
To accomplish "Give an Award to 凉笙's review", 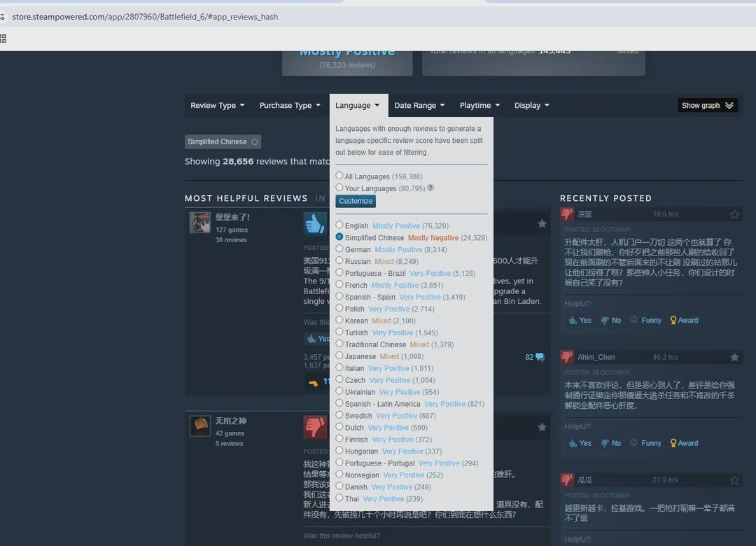I will (x=684, y=321).
